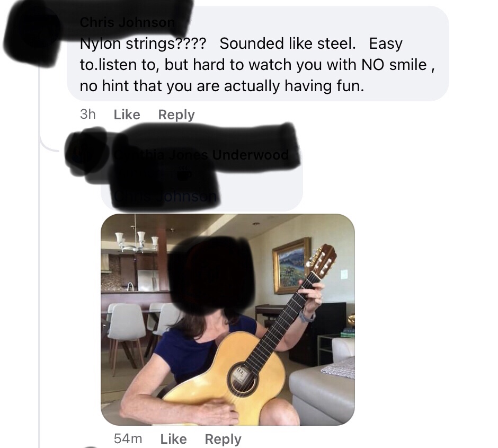
Task: Click the framed painting in the photo
Action: pos(291,266)
